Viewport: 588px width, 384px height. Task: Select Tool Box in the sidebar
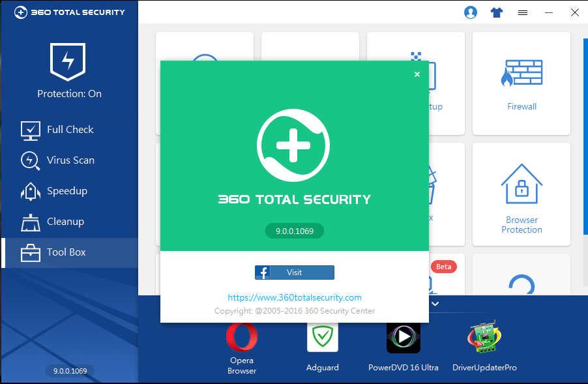[x=70, y=253]
